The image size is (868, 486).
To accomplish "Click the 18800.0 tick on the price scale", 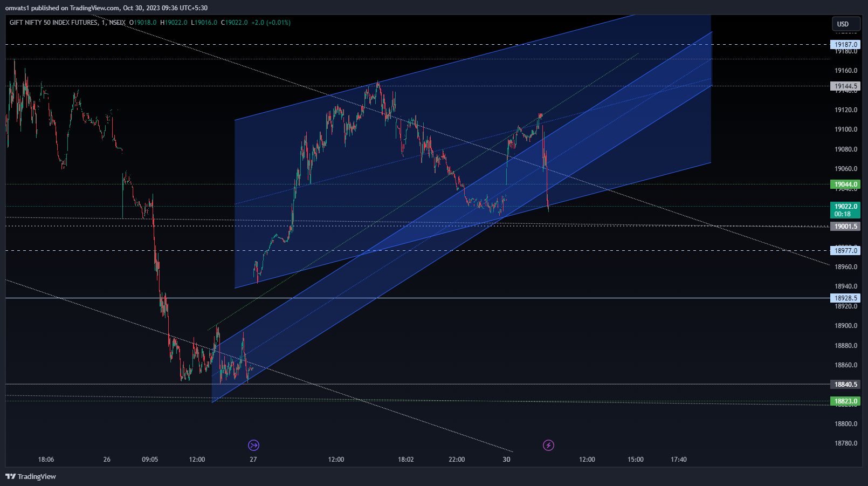I will pyautogui.click(x=846, y=424).
